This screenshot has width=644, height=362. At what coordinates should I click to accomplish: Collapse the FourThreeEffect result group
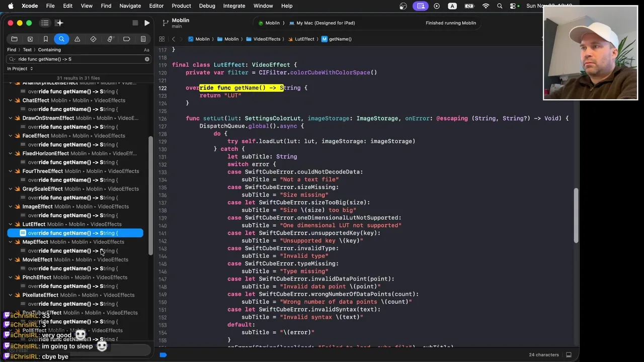pos(11,171)
